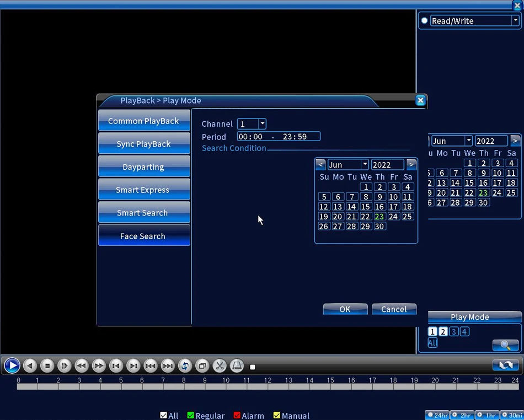Click the fast forward icon
This screenshot has width=524, height=420.
(x=99, y=365)
